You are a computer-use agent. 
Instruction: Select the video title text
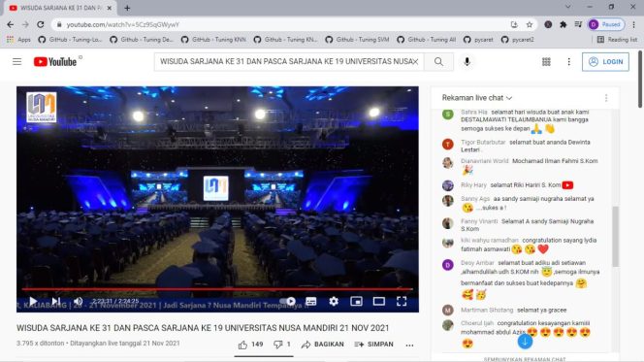coord(203,328)
